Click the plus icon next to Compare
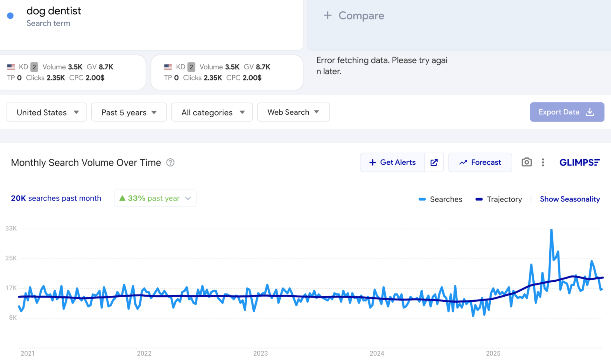Viewport: 611px width, 364px height. [327, 15]
